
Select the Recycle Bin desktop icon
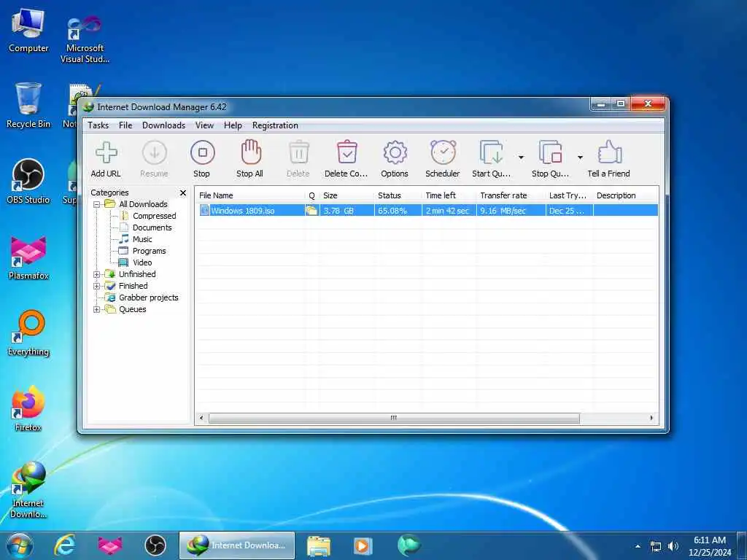pyautogui.click(x=28, y=106)
